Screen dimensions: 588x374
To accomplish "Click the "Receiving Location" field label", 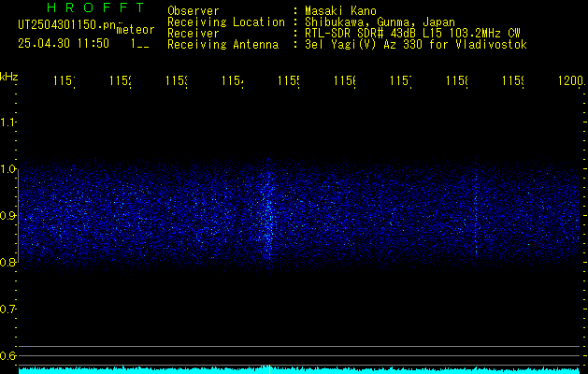I will 226,22.
